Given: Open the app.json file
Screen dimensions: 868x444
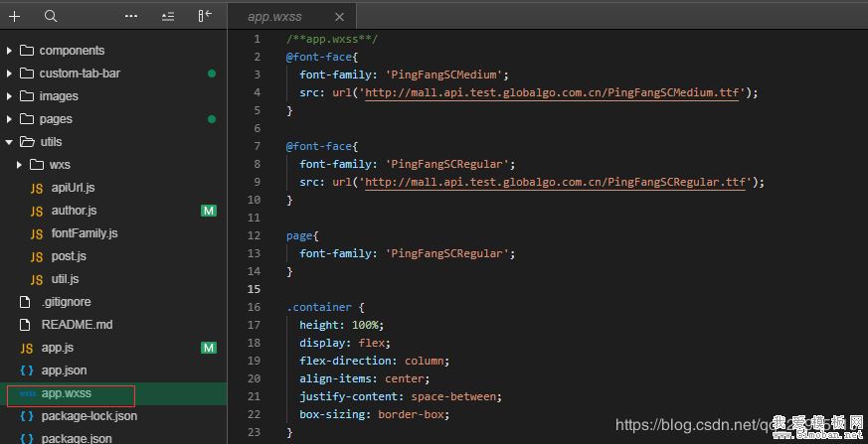Looking at the screenshot, I should point(64,370).
